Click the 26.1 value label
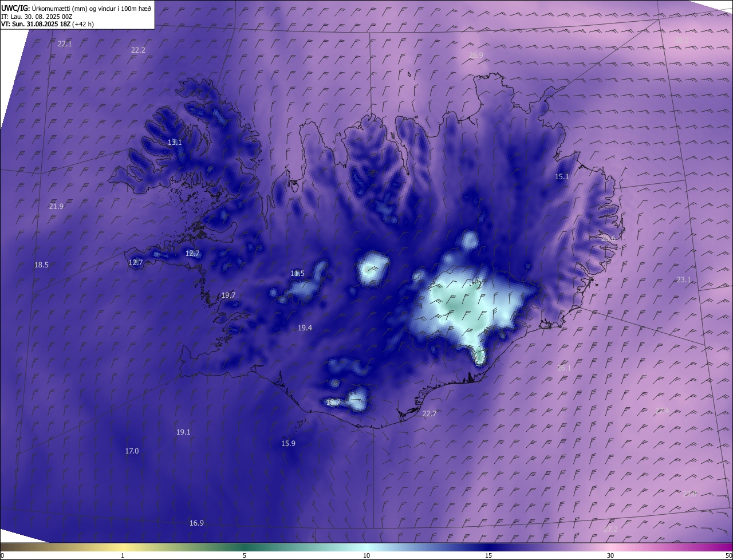The image size is (733, 560). point(564,368)
